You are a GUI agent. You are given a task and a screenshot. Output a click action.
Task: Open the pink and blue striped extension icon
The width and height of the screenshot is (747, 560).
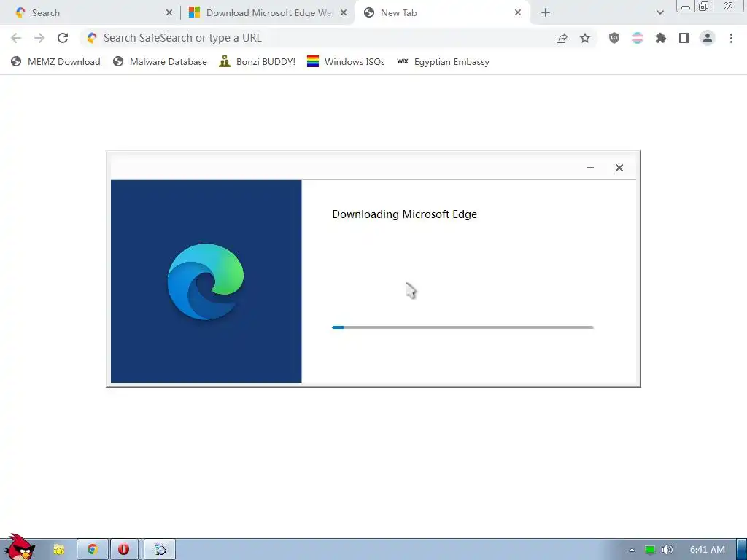(638, 38)
